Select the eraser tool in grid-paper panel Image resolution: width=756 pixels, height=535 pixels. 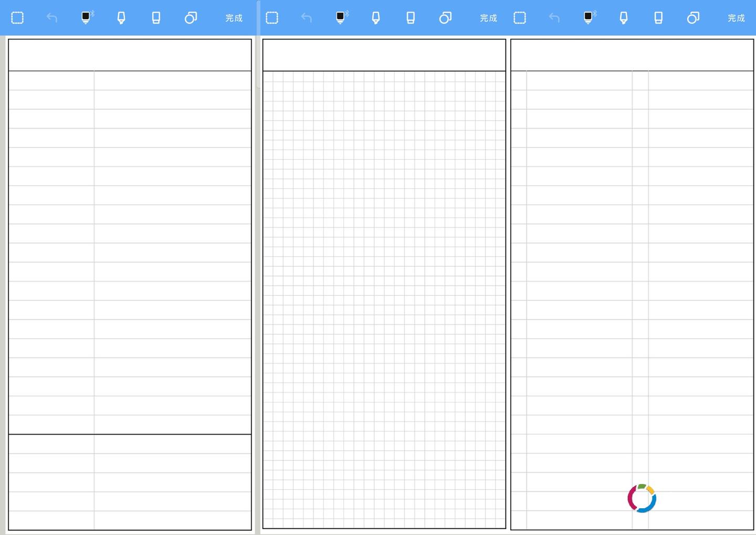pos(411,18)
